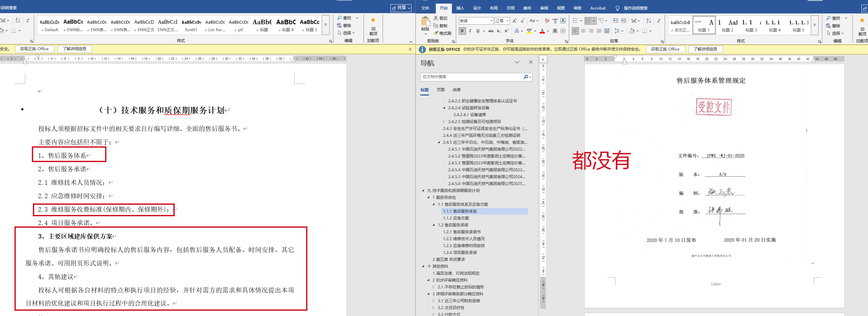This screenshot has width=868, height=316.
Task: Apply the 标题 2 style in right window
Action: point(727,26)
